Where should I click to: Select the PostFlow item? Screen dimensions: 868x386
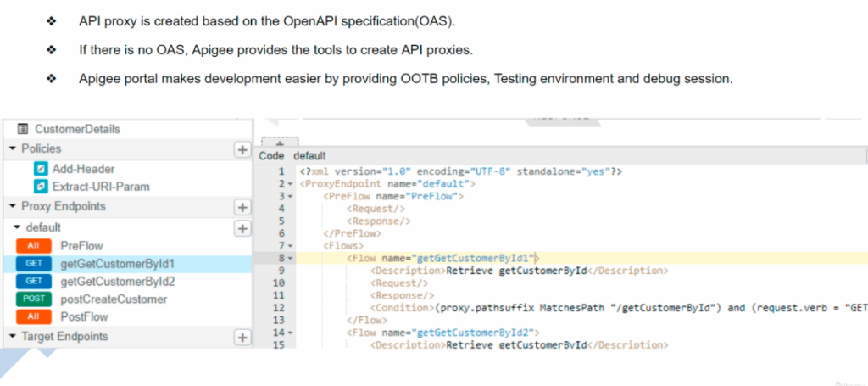[84, 317]
